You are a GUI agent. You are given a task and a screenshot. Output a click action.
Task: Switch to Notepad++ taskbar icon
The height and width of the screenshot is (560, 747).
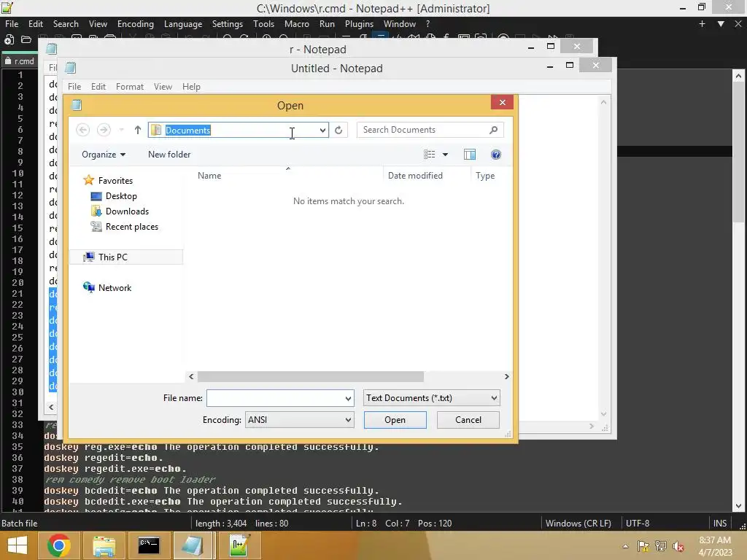[x=239, y=545]
